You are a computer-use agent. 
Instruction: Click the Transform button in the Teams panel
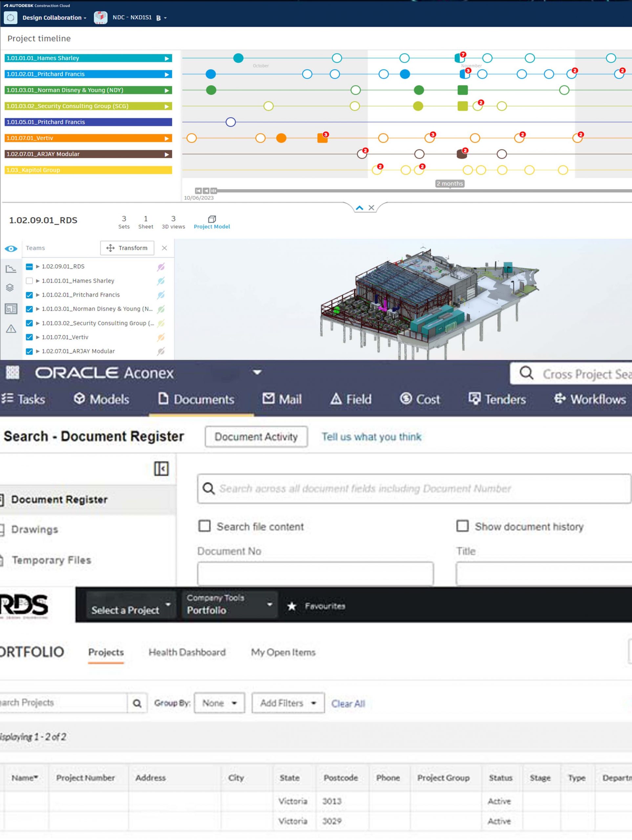(x=127, y=248)
